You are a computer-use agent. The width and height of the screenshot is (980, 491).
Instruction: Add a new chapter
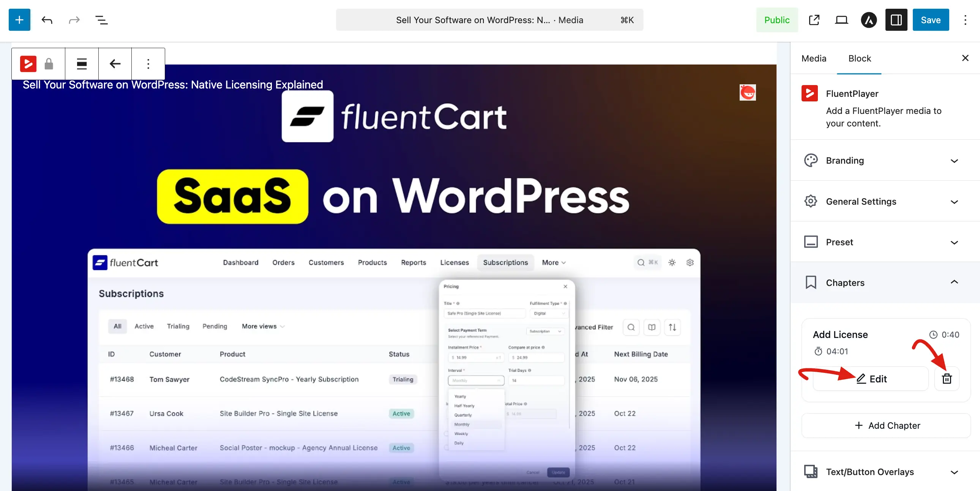(886, 426)
